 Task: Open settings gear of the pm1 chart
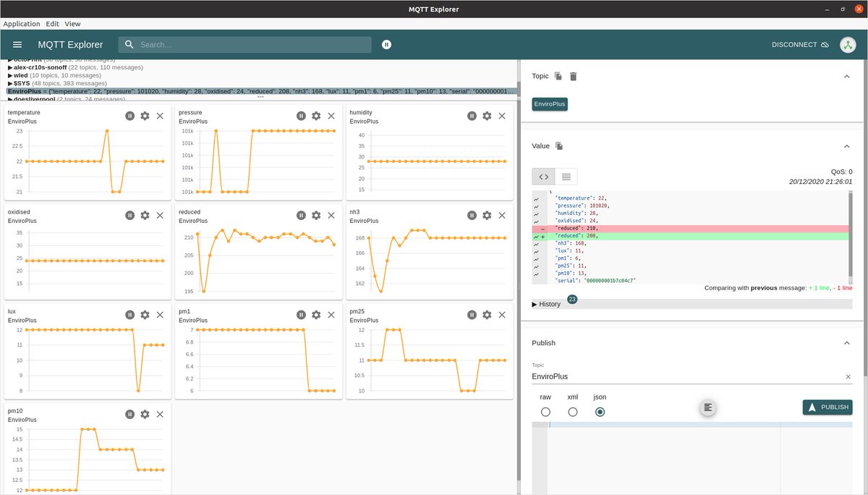[x=316, y=315]
